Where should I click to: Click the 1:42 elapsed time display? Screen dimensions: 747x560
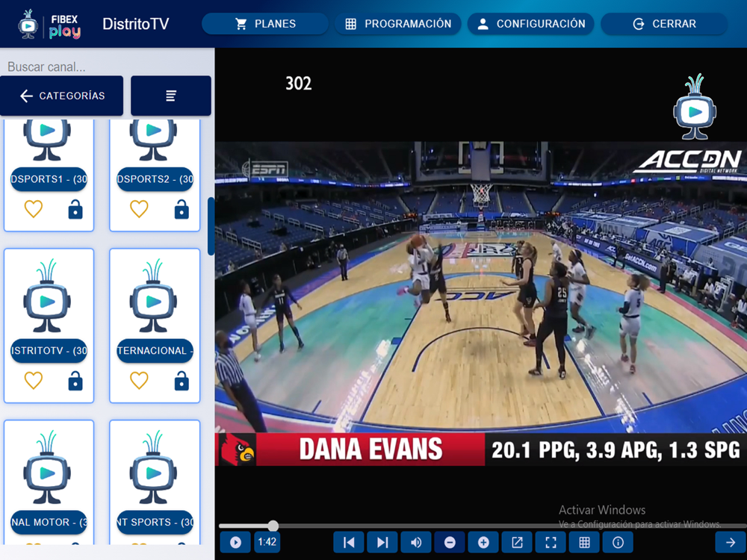(x=267, y=542)
